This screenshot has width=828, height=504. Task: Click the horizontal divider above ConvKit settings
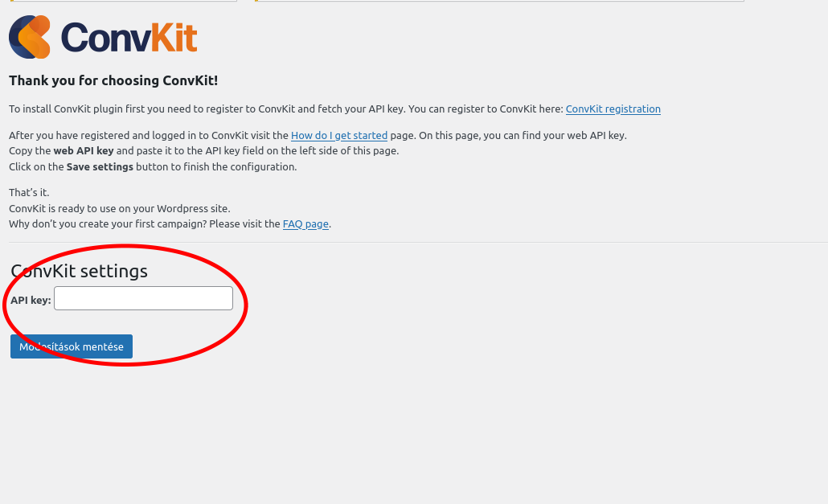(418, 242)
